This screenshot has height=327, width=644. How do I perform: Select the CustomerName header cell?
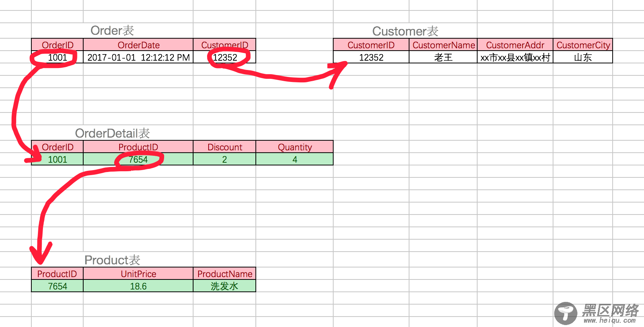pyautogui.click(x=444, y=45)
